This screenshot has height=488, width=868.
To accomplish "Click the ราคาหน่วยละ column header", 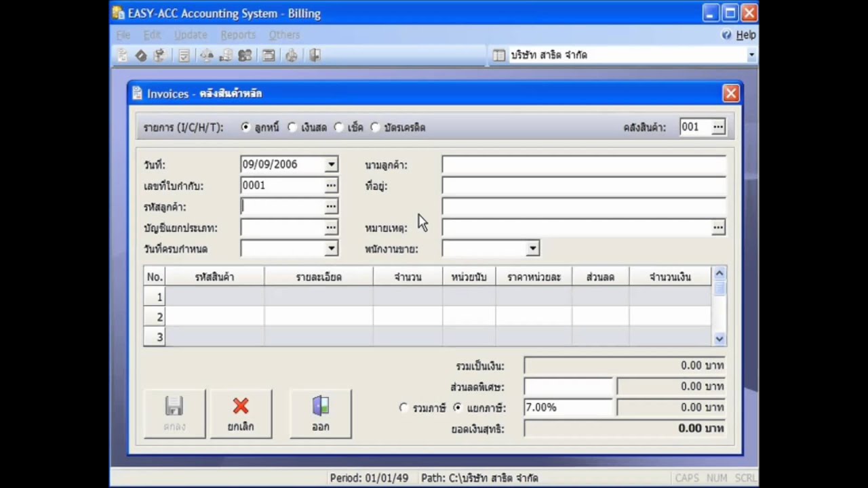I will [534, 277].
